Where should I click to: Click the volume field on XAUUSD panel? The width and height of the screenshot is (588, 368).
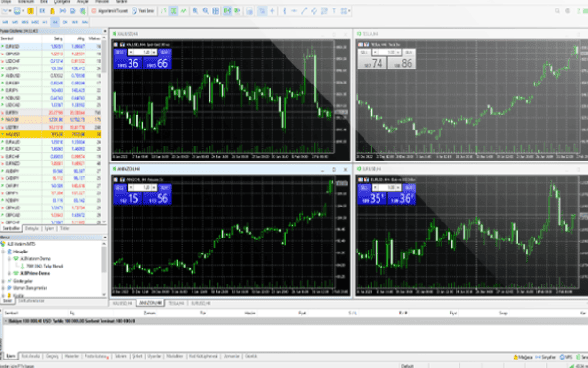point(142,52)
